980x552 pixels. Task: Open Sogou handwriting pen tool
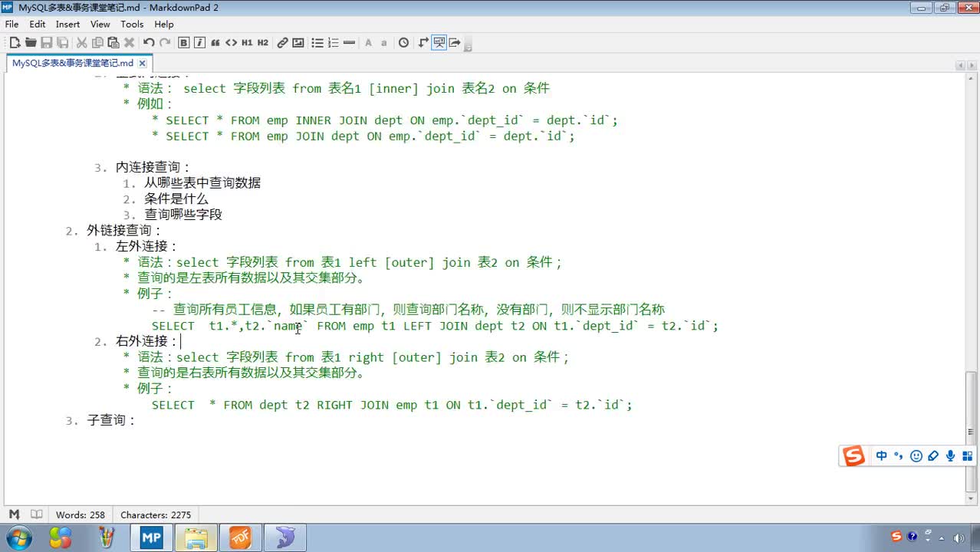point(933,456)
